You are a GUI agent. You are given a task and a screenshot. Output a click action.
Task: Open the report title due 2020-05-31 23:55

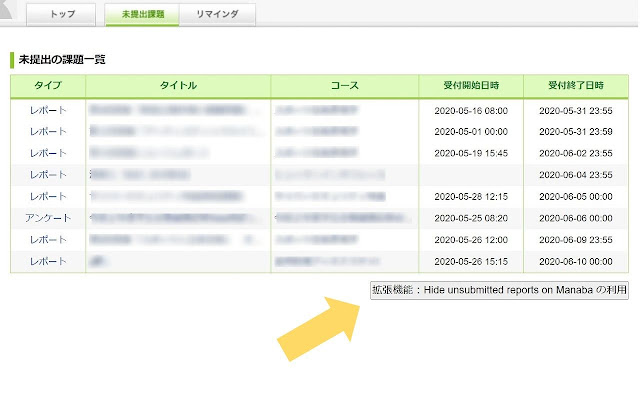[175, 110]
